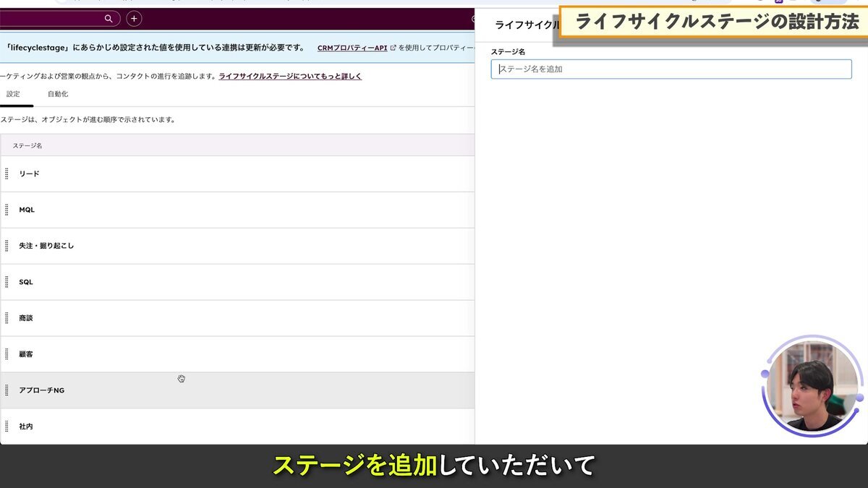Click the plus create button in top bar
The height and width of the screenshot is (488, 868).
click(134, 19)
